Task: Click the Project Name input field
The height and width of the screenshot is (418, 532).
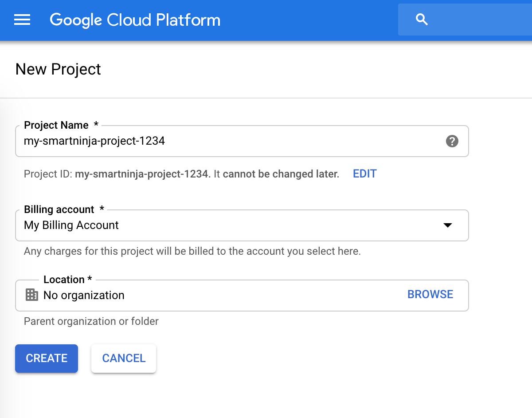Action: (x=242, y=141)
